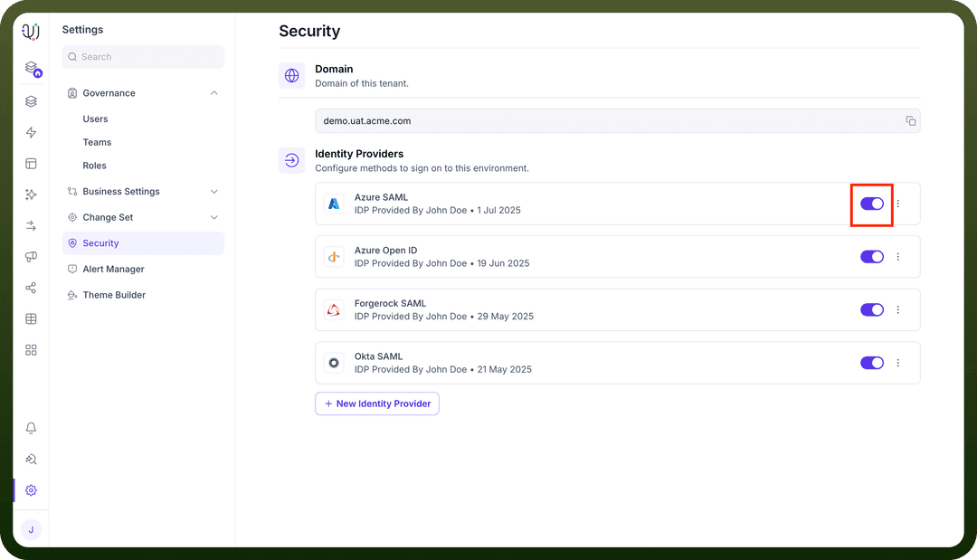Open Teams under Governance

(97, 142)
